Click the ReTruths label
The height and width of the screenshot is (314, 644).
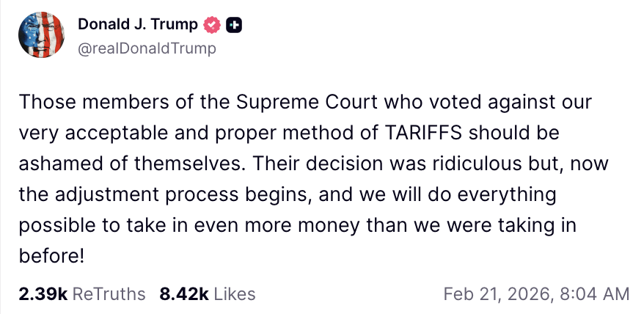(x=109, y=294)
